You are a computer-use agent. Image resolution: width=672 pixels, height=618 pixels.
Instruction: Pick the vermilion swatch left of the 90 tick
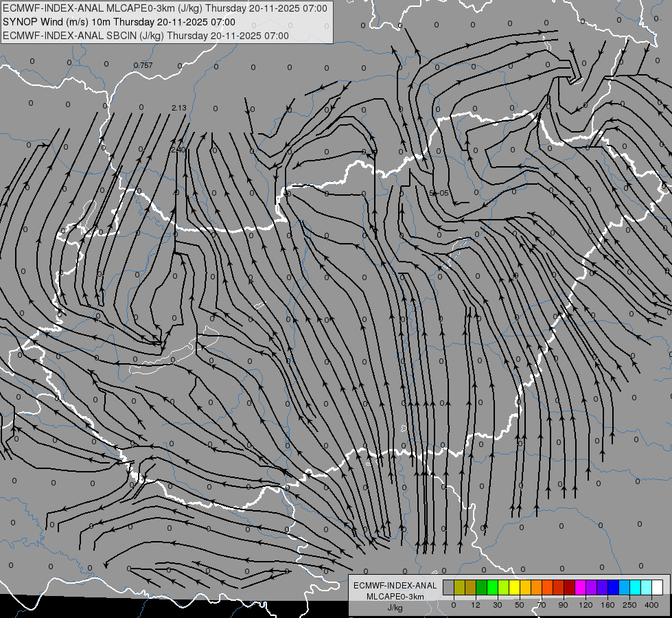tap(559, 587)
